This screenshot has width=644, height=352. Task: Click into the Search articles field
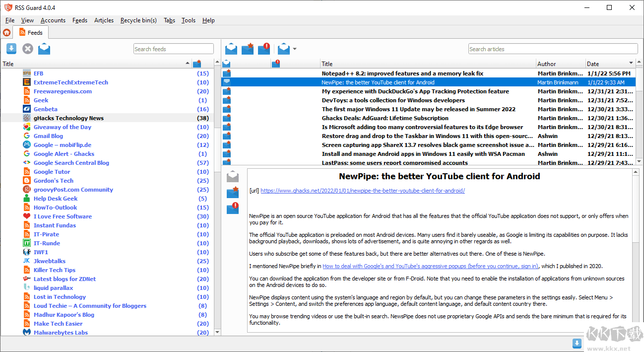[553, 49]
